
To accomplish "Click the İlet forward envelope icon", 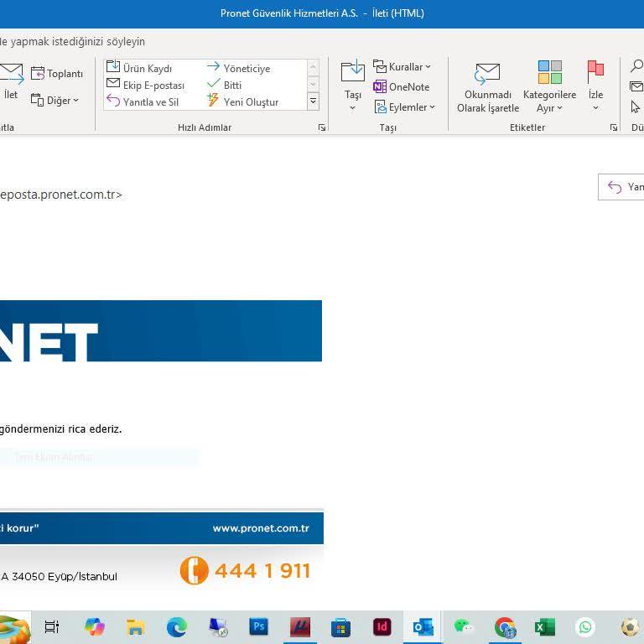I will click(x=11, y=74).
